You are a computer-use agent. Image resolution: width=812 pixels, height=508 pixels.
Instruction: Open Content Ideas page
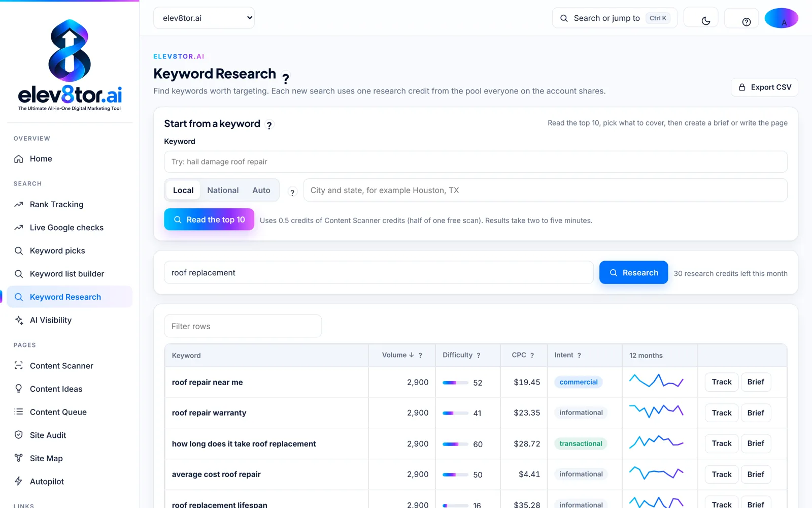click(70, 389)
